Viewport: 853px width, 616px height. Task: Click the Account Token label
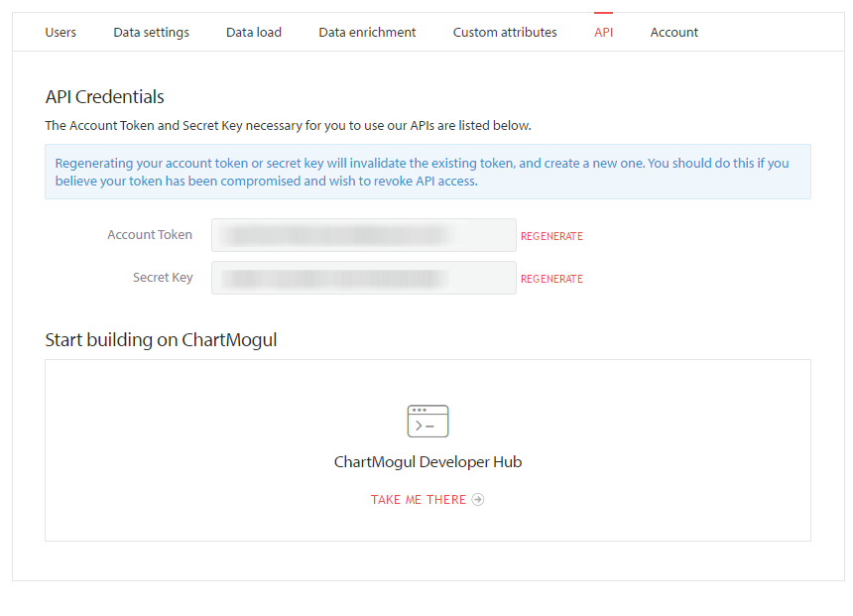point(150,234)
